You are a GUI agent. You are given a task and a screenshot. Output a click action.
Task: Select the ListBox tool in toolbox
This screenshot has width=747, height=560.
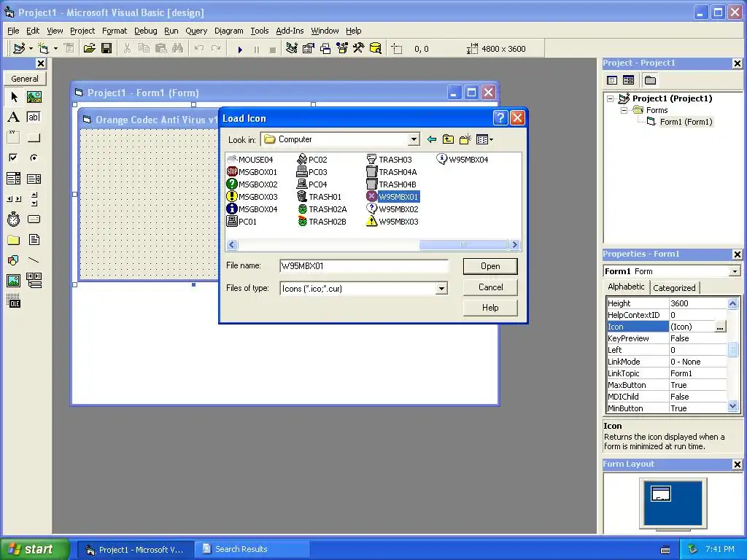(x=34, y=179)
